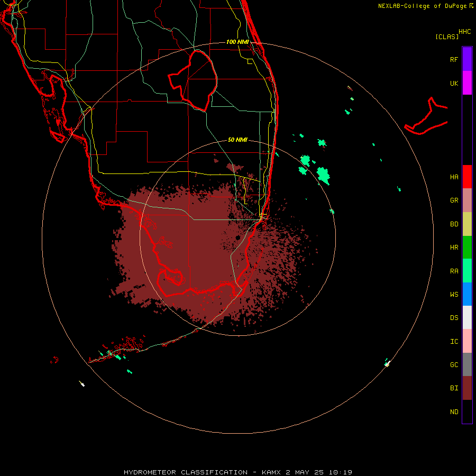476x476 pixels.
Task: Click the ND legend label
Action: point(454,412)
